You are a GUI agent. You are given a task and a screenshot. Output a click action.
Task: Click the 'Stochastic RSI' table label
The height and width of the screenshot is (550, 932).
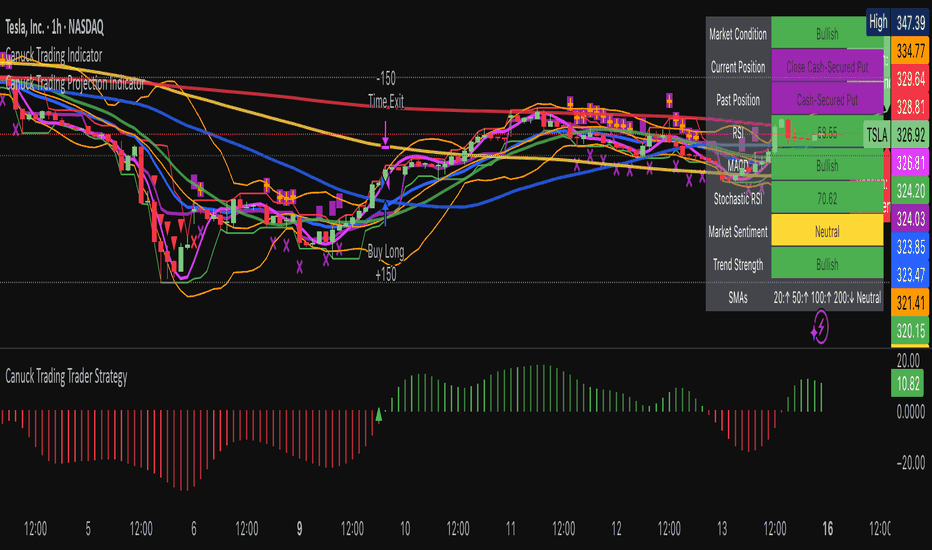(x=738, y=199)
